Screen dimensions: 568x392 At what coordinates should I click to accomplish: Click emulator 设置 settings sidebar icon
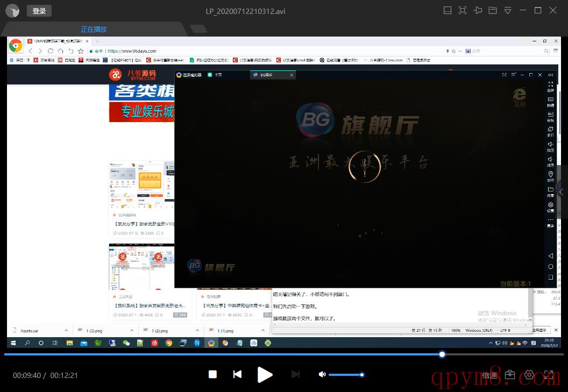551,207
